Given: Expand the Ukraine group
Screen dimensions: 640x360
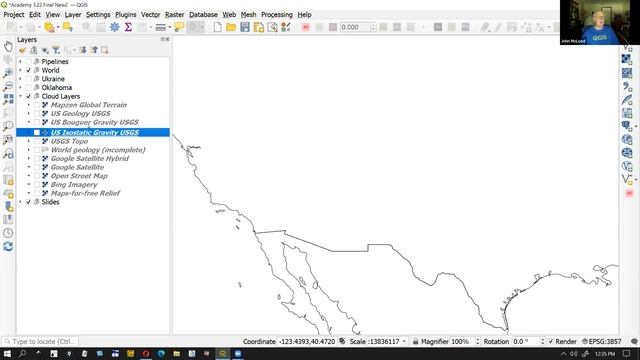Looking at the screenshot, I should tap(20, 79).
